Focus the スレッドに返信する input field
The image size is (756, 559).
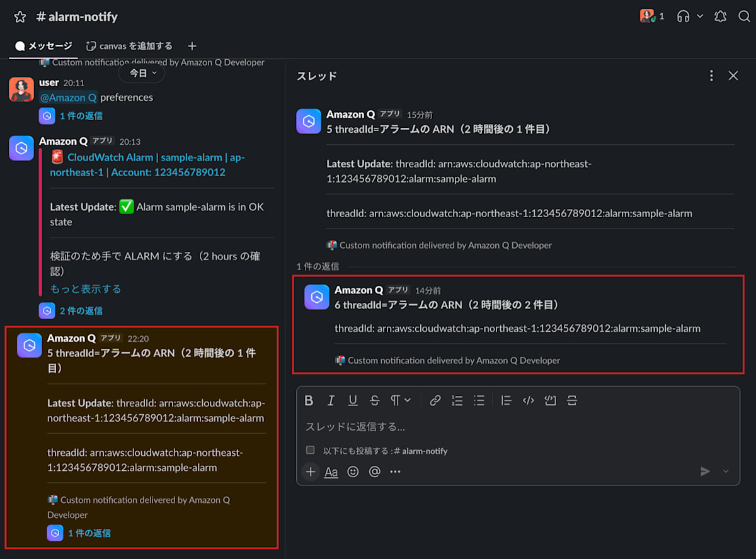(x=518, y=427)
